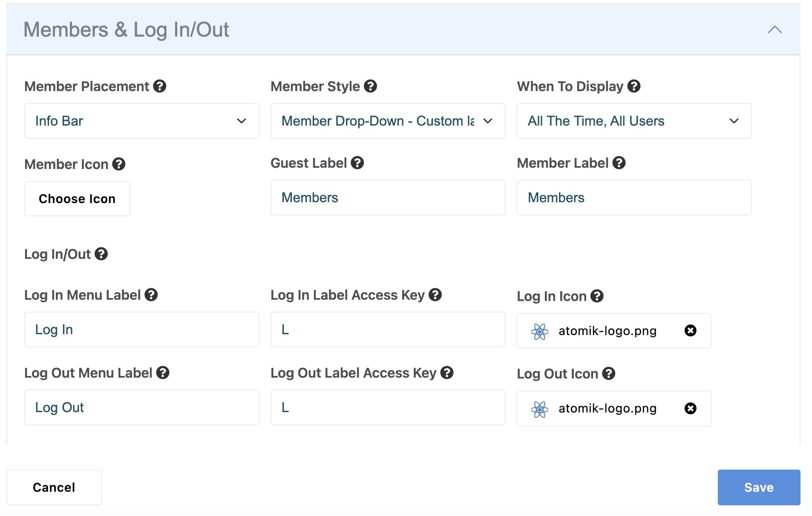
Task: Click the Choose Icon button
Action: click(x=77, y=199)
